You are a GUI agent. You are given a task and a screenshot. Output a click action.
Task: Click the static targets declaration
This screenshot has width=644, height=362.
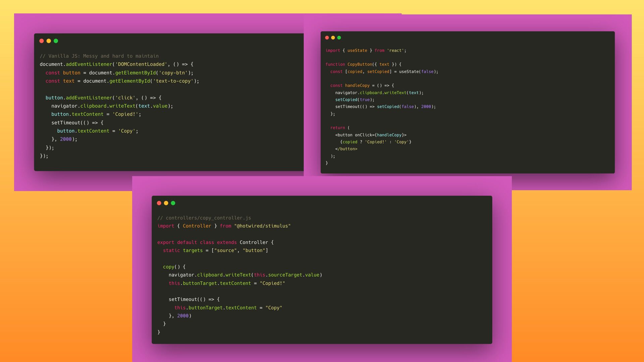[183, 250]
